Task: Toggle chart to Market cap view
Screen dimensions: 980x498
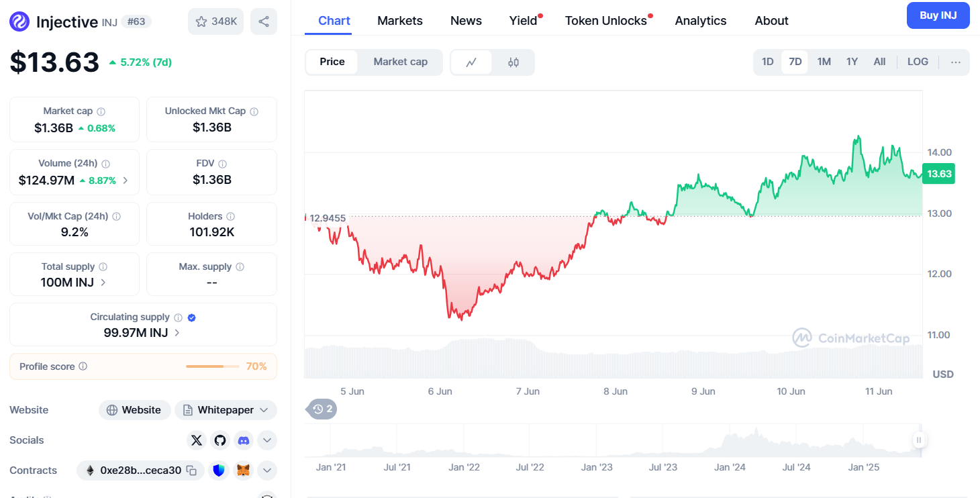Action: pyautogui.click(x=400, y=62)
